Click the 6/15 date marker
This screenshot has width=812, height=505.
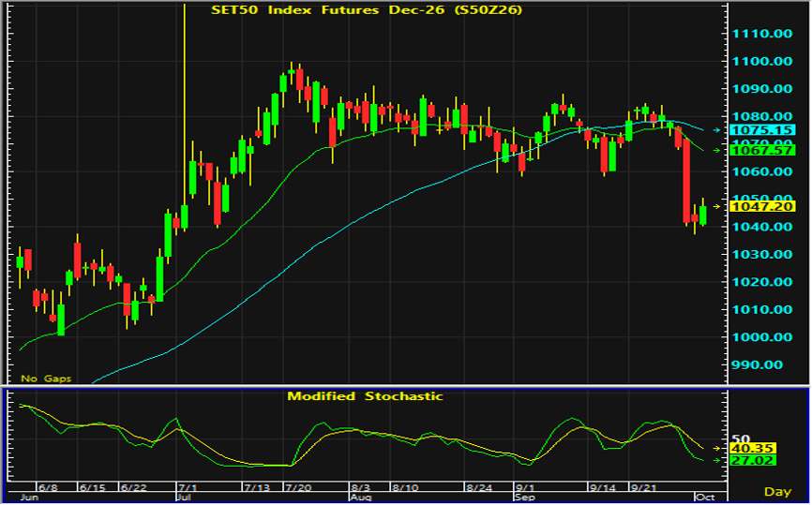[92, 488]
